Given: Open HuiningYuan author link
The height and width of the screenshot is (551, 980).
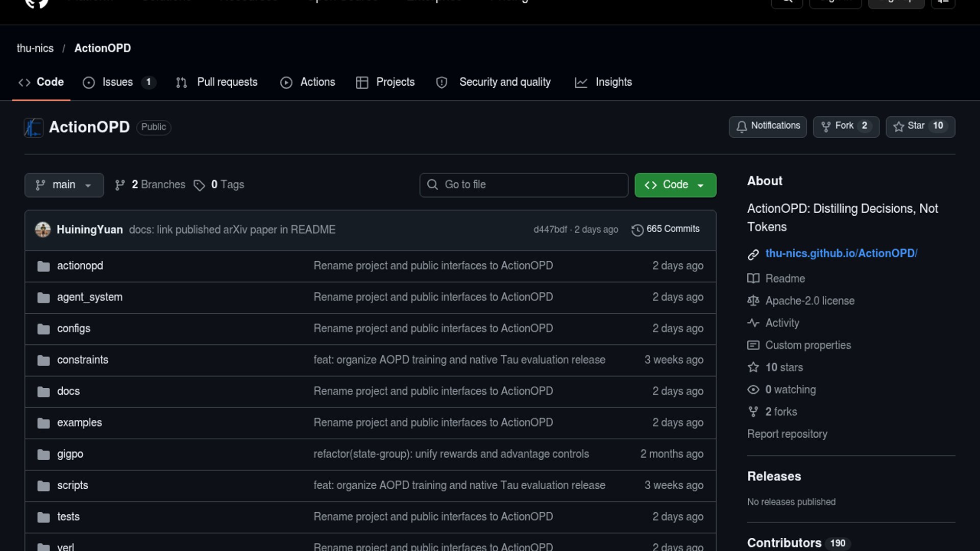Looking at the screenshot, I should tap(90, 230).
